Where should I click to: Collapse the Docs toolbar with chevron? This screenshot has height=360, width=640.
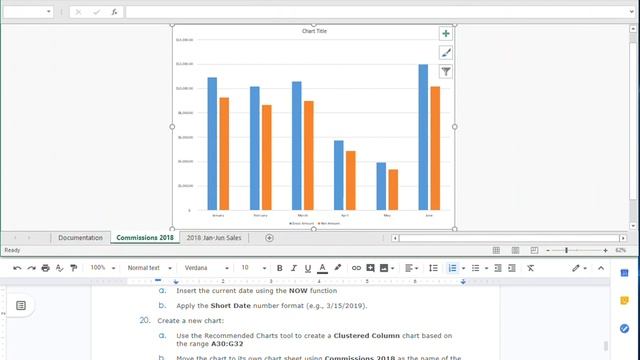click(601, 268)
